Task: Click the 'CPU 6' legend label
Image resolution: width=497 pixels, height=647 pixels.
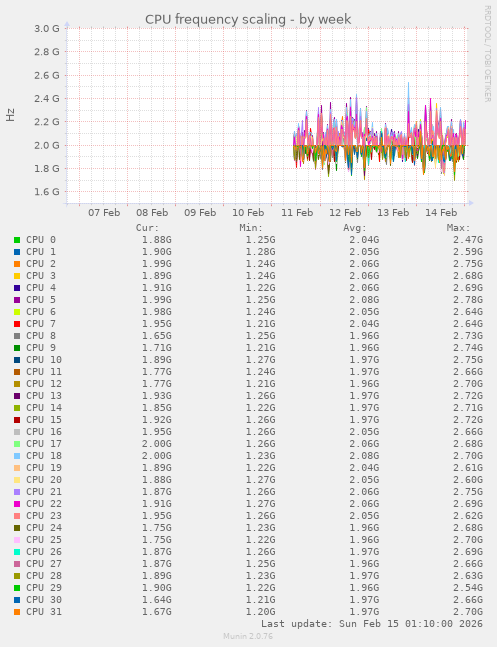Action: (x=41, y=312)
